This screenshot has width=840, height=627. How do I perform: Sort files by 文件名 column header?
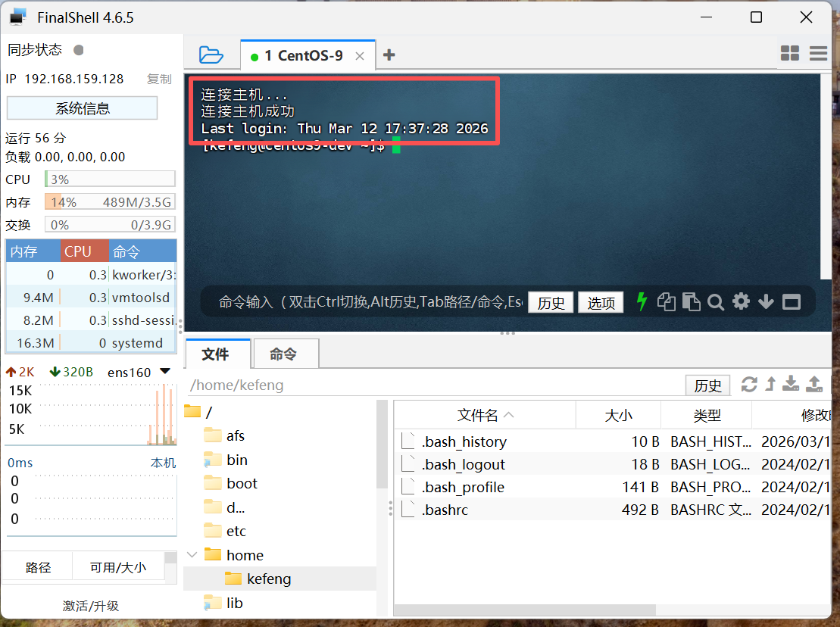(485, 415)
